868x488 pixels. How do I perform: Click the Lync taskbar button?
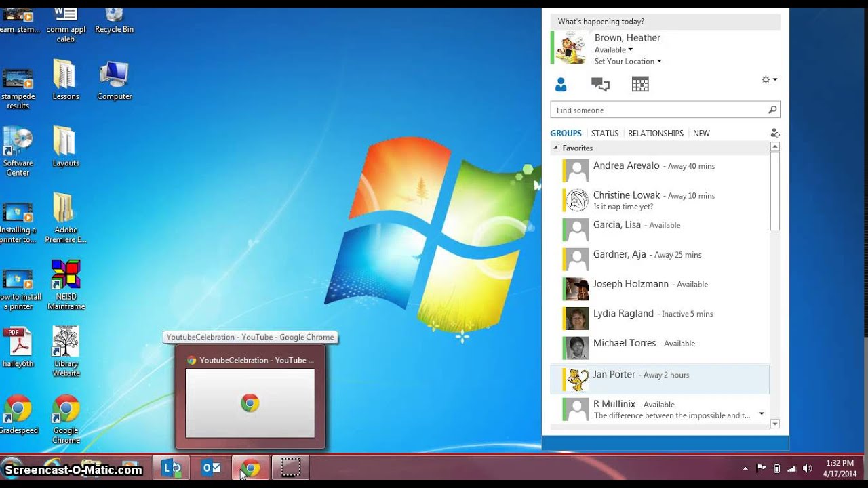point(172,468)
